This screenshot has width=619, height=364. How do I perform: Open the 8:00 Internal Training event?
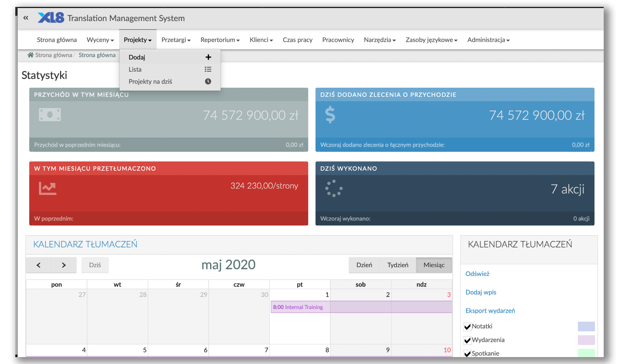coord(361,307)
